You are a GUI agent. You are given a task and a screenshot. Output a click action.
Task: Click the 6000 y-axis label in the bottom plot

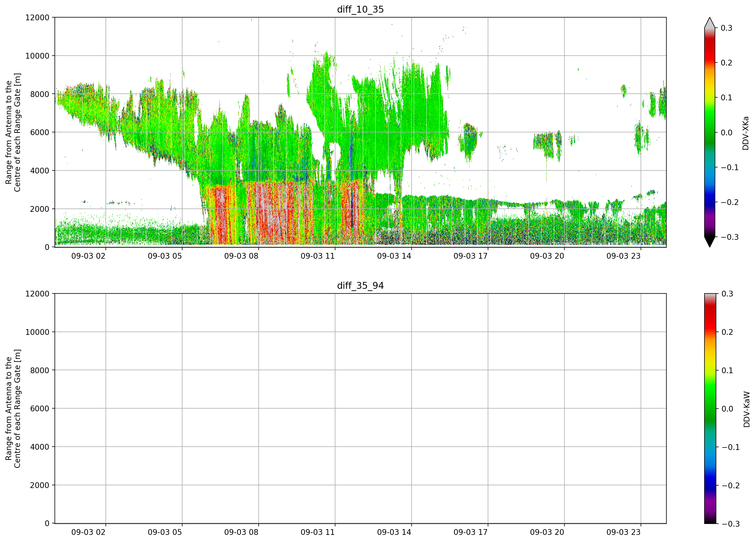click(x=40, y=409)
